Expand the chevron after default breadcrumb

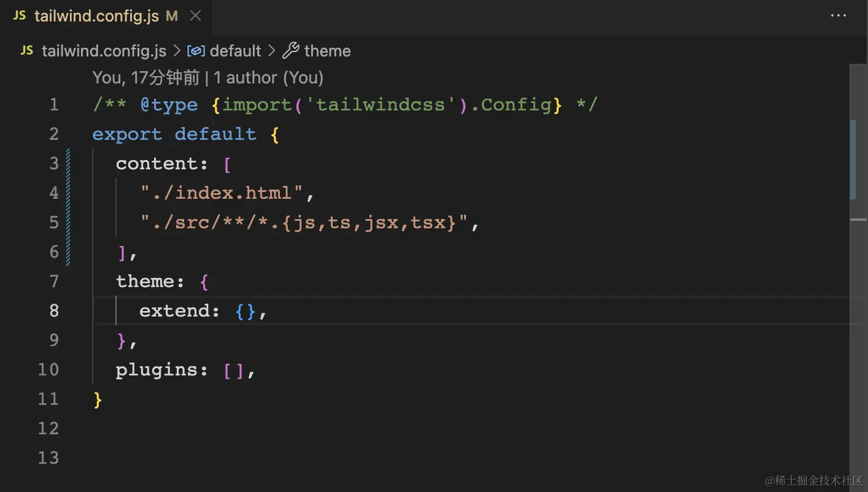pos(272,51)
